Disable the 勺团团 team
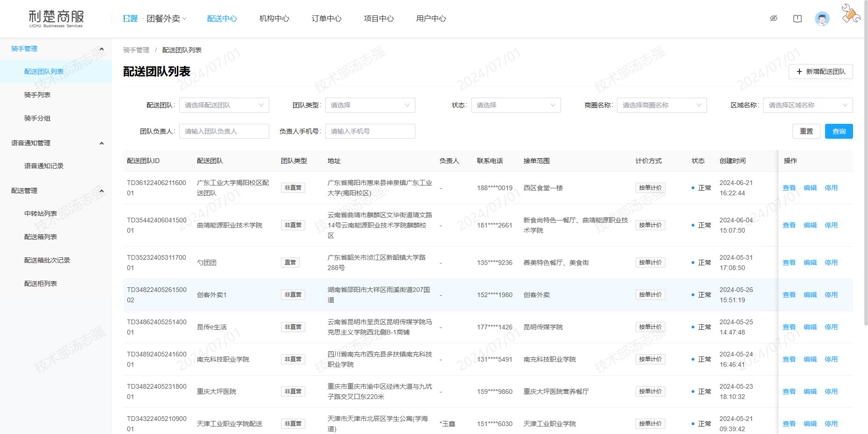 (831, 263)
